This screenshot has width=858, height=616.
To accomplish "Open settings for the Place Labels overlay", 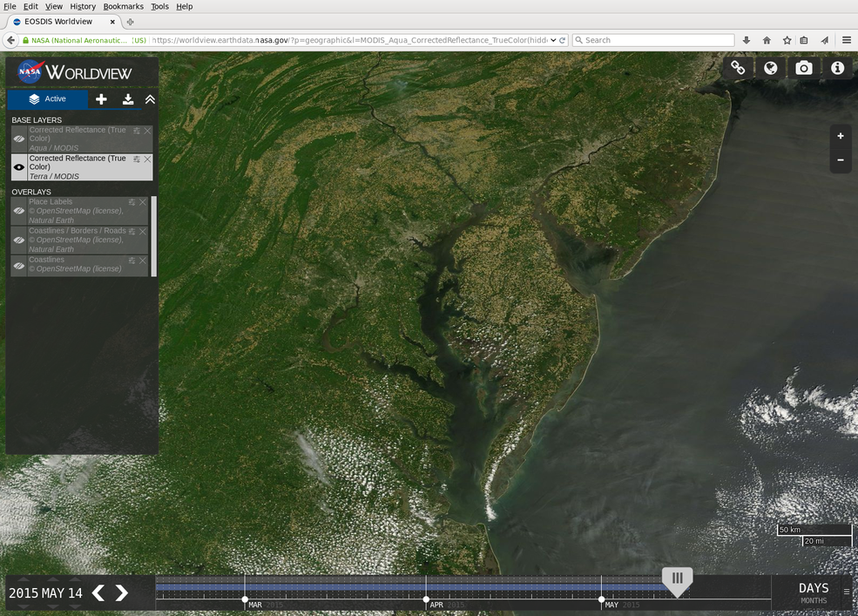I will (132, 201).
